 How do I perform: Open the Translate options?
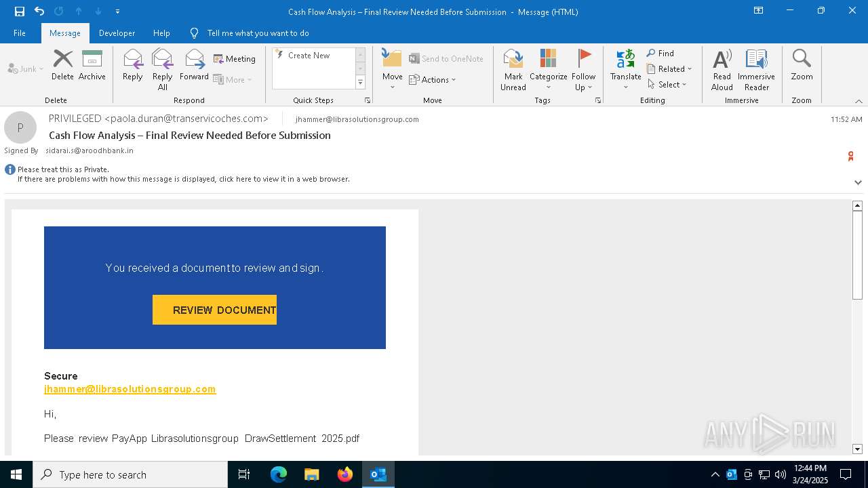[625, 69]
